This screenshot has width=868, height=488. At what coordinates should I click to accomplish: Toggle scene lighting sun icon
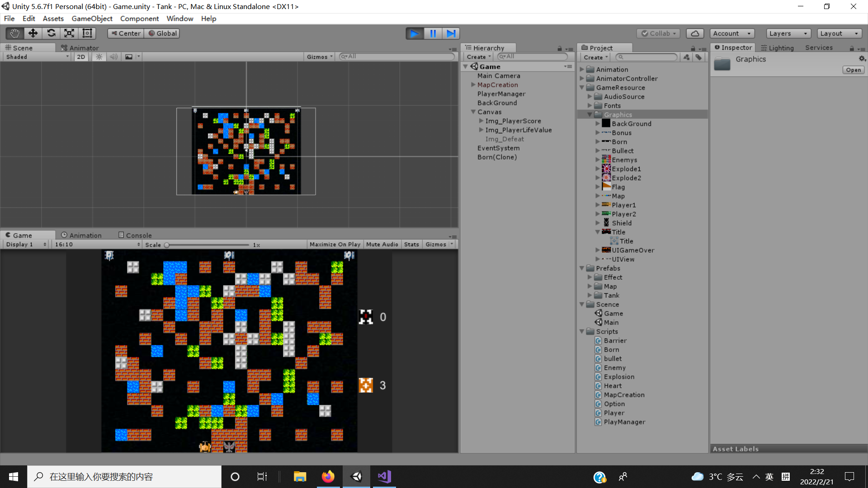pyautogui.click(x=99, y=56)
